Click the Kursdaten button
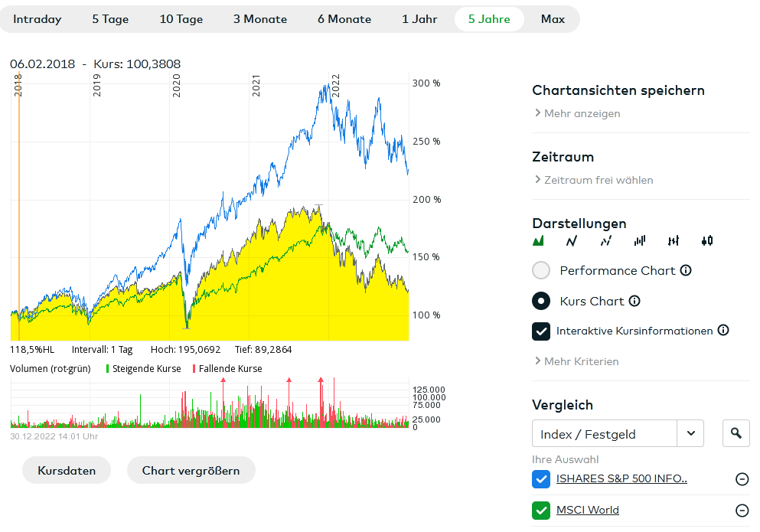This screenshot has height=532, width=760. tap(67, 471)
